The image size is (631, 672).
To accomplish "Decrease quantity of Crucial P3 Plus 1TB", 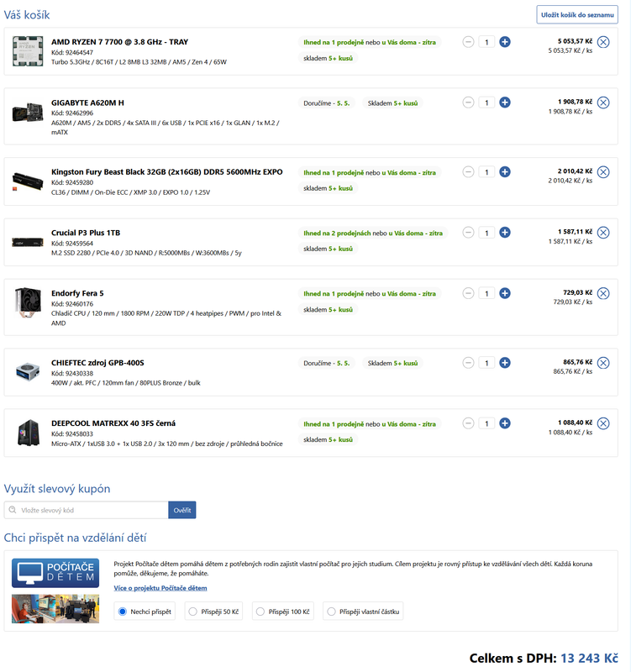I will [468, 233].
